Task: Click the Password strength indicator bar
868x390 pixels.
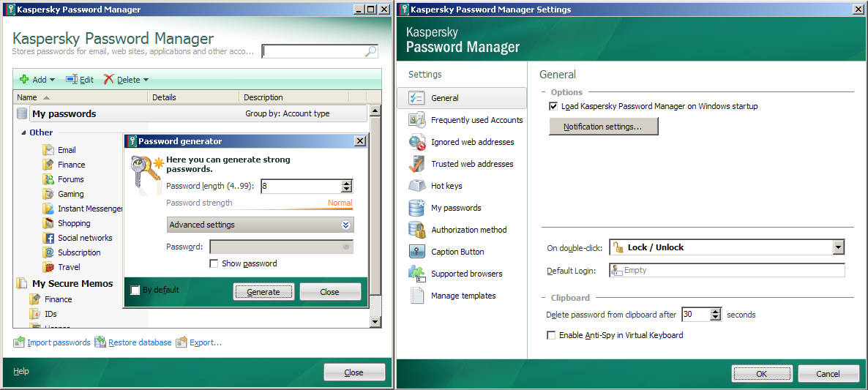Action: pyautogui.click(x=259, y=209)
